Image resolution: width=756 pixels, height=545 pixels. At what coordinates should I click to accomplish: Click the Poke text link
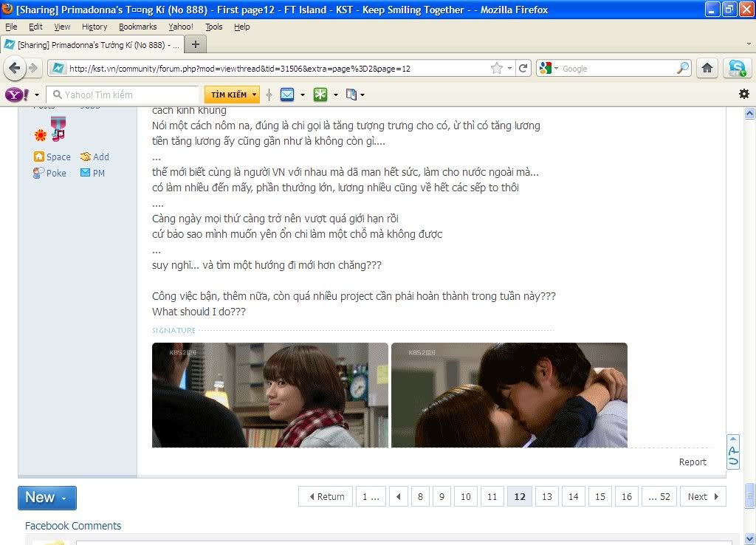56,173
